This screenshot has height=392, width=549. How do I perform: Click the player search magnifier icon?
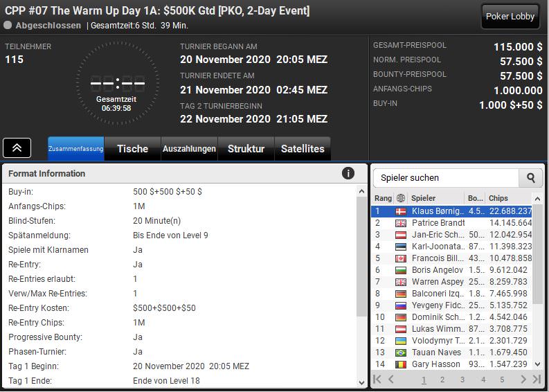pos(530,178)
